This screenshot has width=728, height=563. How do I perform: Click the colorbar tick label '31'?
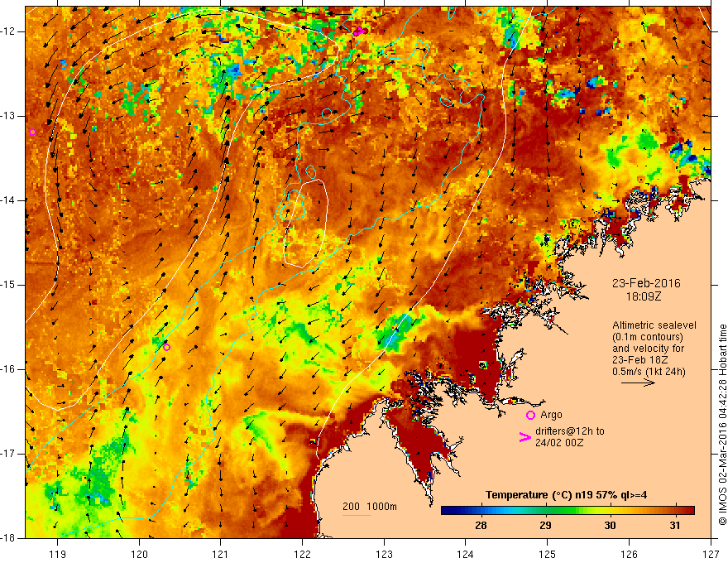pyautogui.click(x=675, y=526)
